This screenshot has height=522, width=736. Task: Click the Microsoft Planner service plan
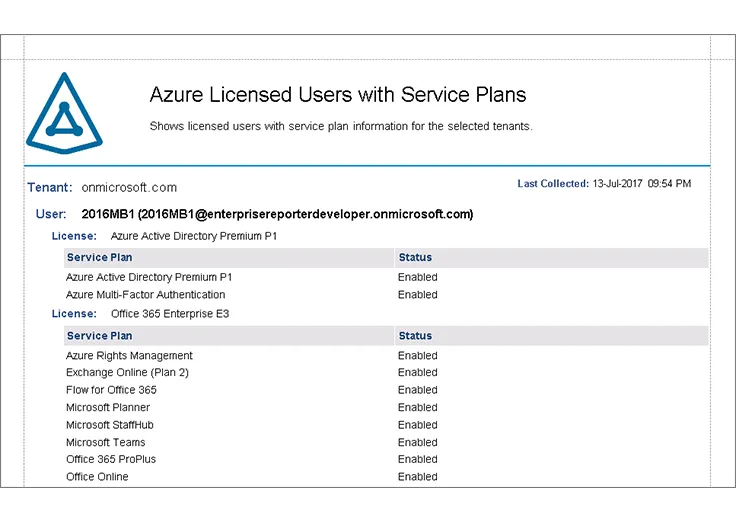[108, 408]
